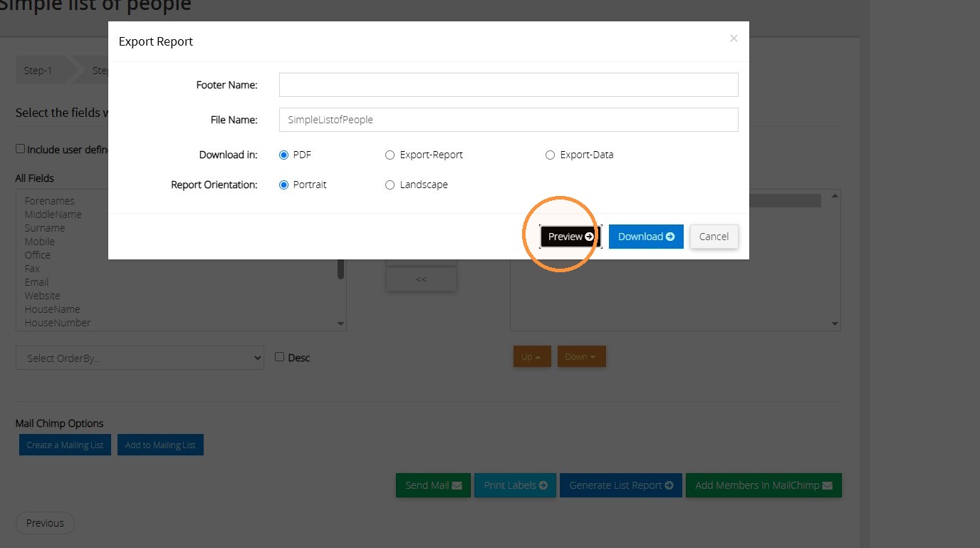Image resolution: width=980 pixels, height=548 pixels.
Task: Select Website in the All Fields list
Action: click(x=42, y=296)
